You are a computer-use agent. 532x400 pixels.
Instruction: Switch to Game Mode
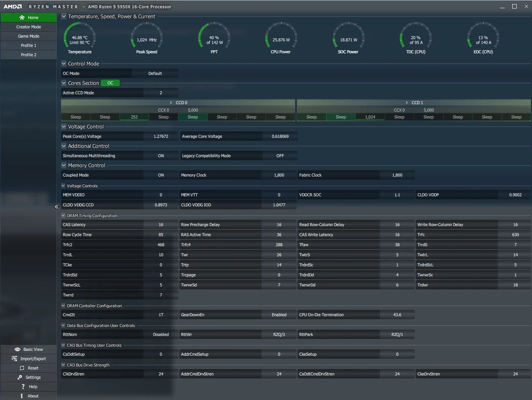point(29,36)
